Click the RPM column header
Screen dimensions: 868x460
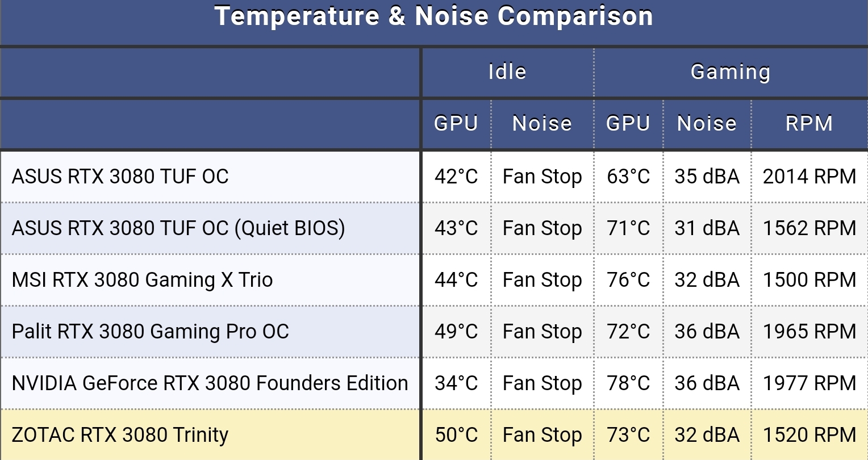[809, 124]
